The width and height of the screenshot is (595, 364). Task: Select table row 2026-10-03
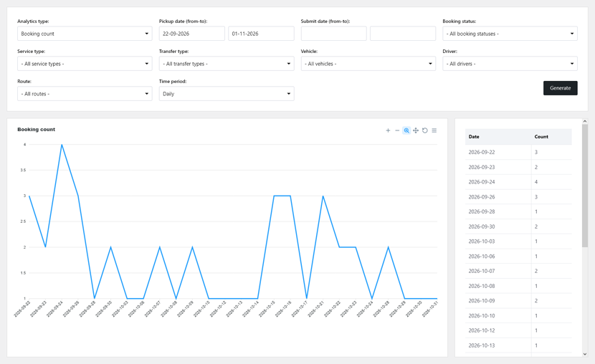pyautogui.click(x=518, y=241)
